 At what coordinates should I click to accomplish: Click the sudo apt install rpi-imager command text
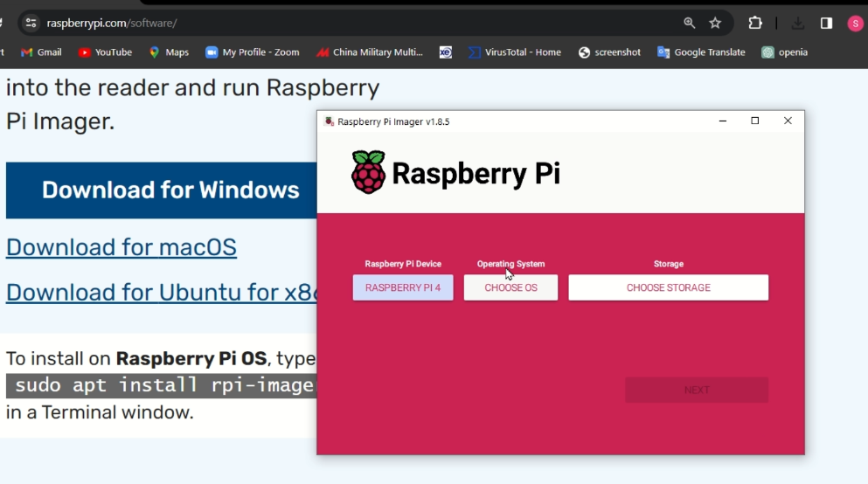161,385
